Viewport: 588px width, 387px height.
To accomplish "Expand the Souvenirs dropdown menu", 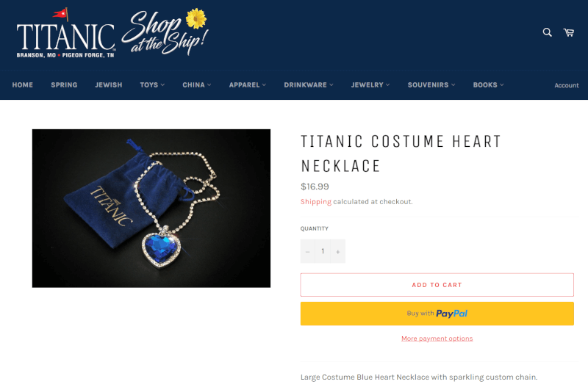I will (431, 85).
